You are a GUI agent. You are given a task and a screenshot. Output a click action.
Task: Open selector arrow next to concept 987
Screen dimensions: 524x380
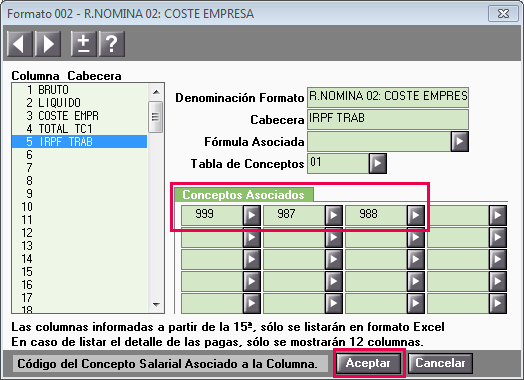coord(334,216)
